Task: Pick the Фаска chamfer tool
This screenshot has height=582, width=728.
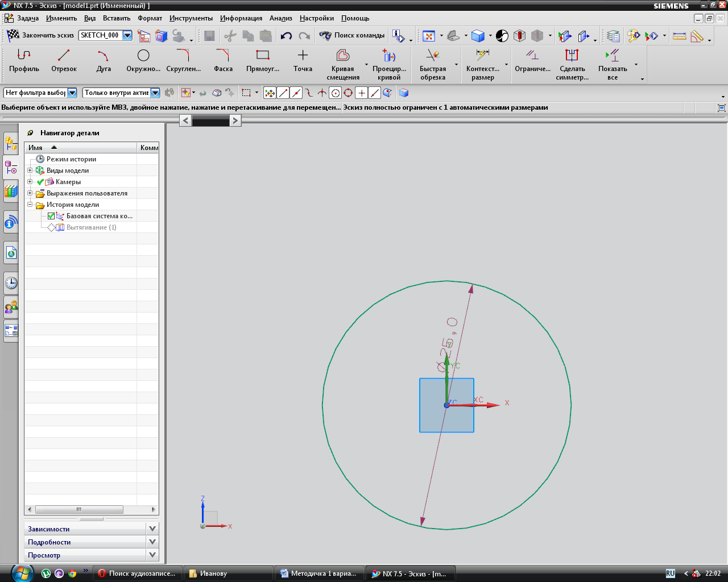Action: (x=223, y=61)
